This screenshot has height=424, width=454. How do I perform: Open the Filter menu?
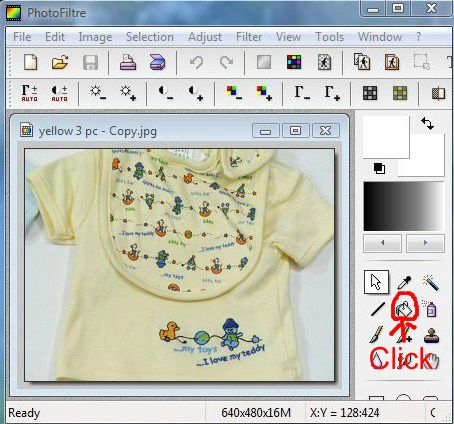coord(249,37)
